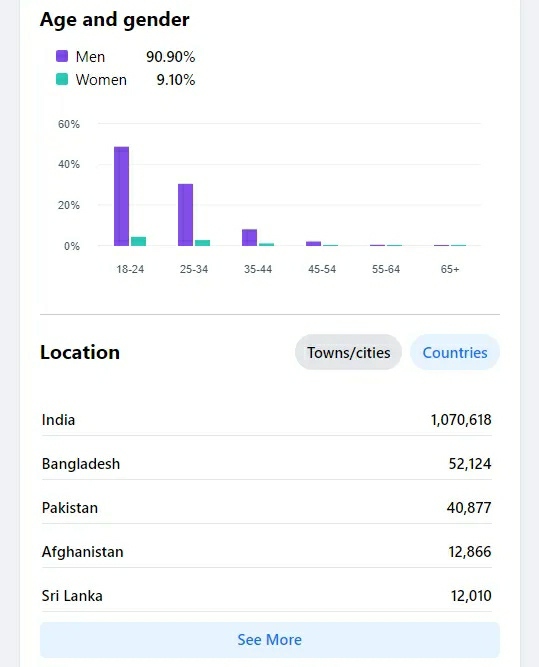
Task: Open the Bangladesh location row
Action: (267, 464)
